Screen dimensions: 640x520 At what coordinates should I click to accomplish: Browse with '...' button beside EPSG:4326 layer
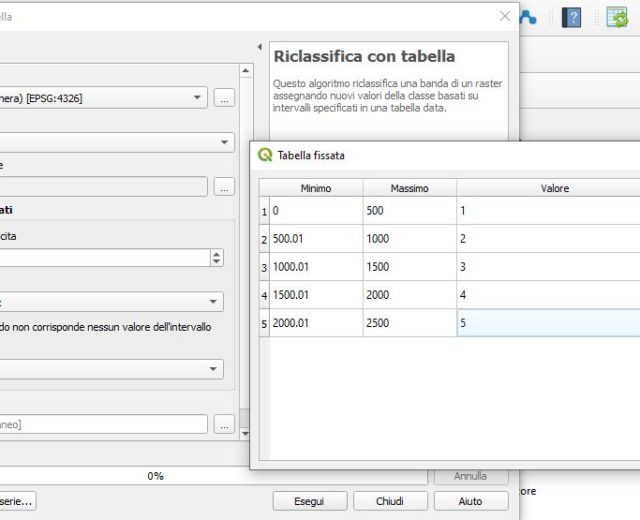(224, 97)
